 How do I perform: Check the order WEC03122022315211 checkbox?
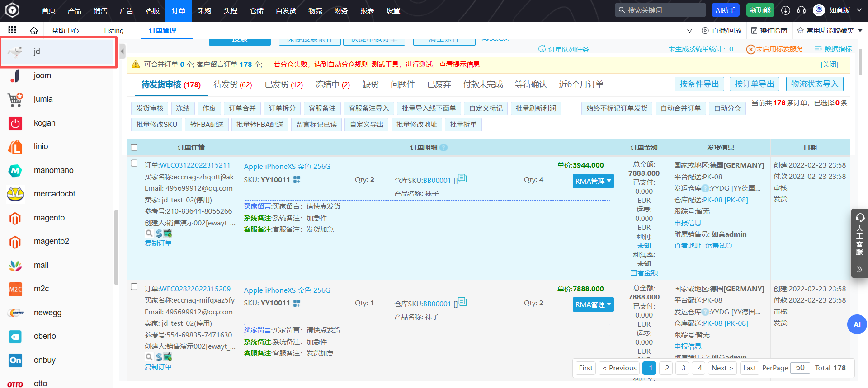click(134, 163)
